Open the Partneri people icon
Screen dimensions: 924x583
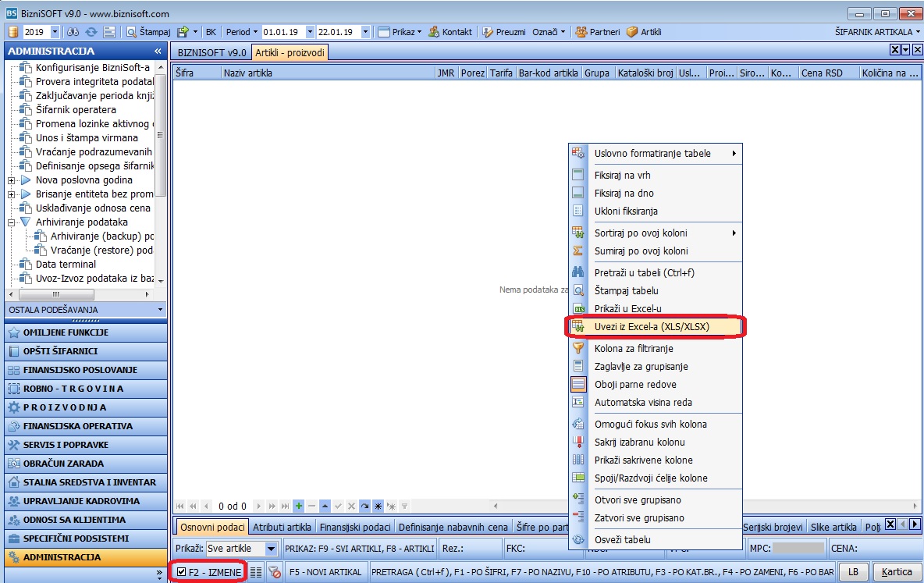(x=581, y=32)
